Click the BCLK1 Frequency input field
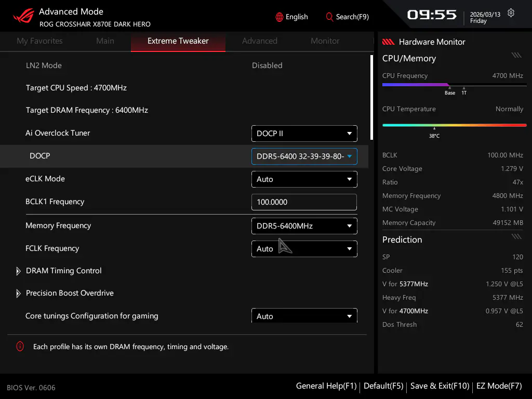The image size is (532, 399). pyautogui.click(x=304, y=202)
